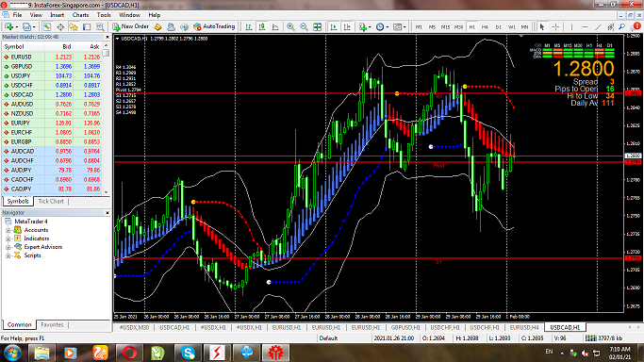Close the Market Watch panel
The image size is (644, 362).
tap(107, 37)
